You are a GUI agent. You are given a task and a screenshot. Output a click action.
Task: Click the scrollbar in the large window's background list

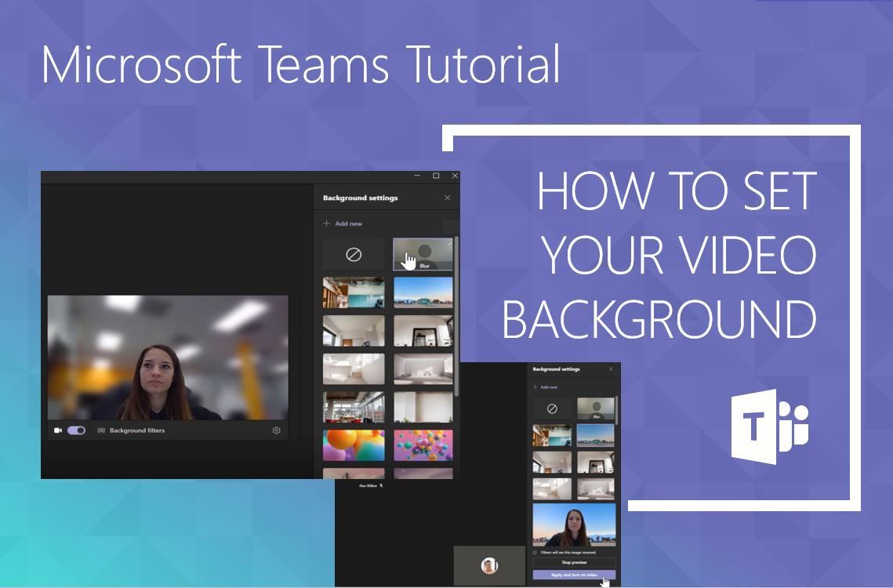pos(456,316)
